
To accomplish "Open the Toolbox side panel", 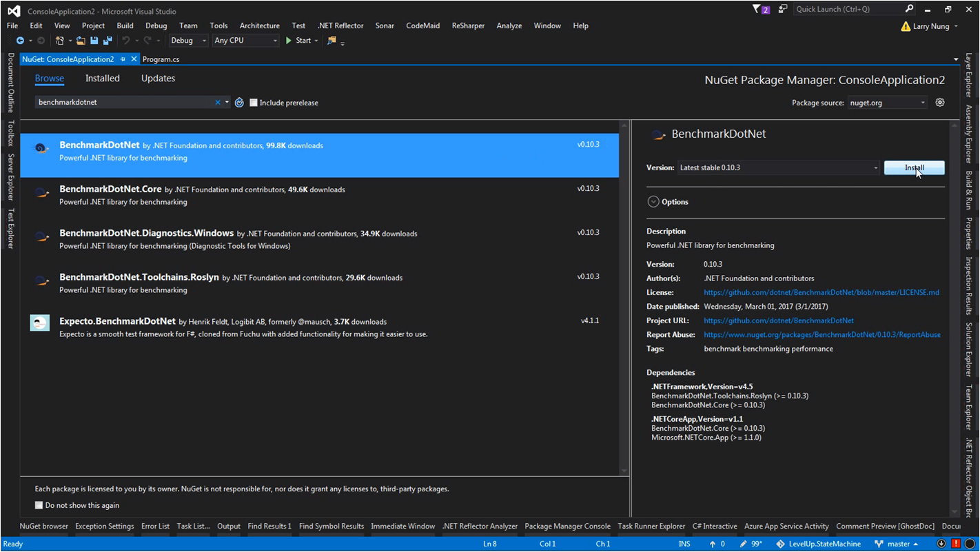I will click(x=10, y=133).
